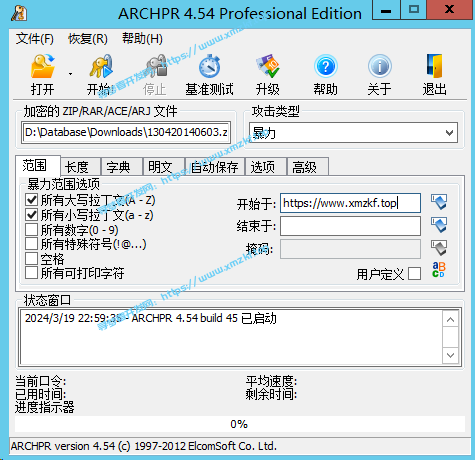Click the 结束于 input field

point(350,226)
